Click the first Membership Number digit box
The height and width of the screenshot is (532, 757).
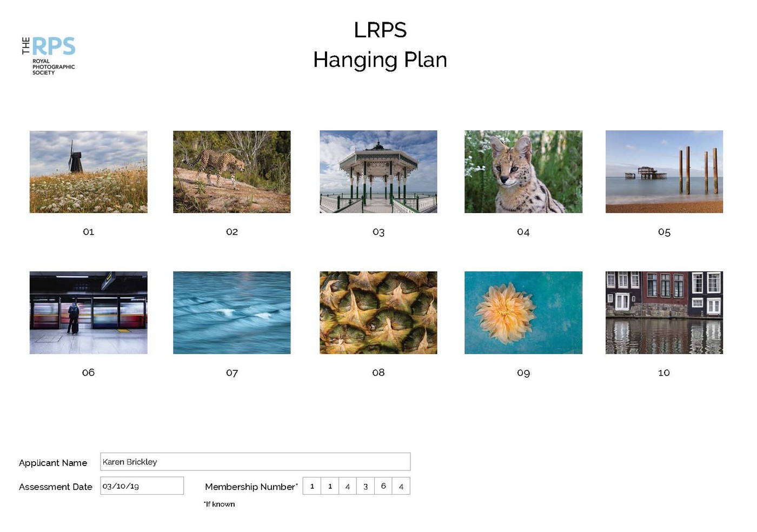[312, 486]
